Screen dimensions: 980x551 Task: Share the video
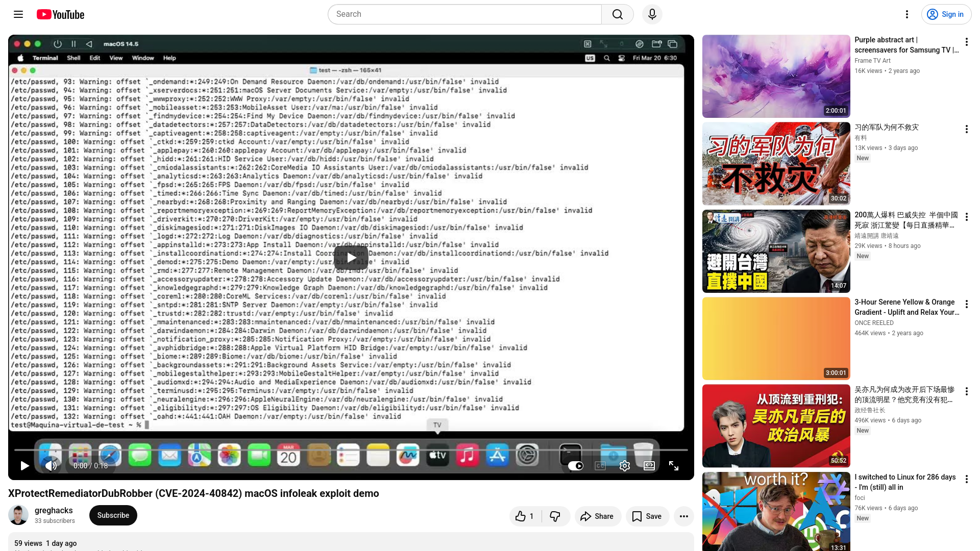tap(598, 516)
